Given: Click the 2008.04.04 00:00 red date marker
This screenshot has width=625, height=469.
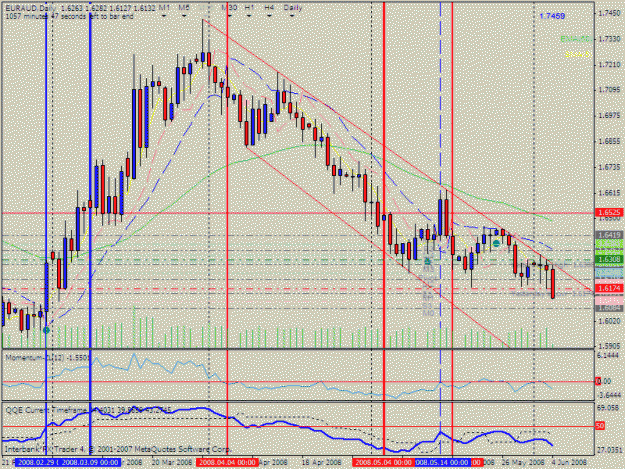Looking at the screenshot, I should coord(227,462).
